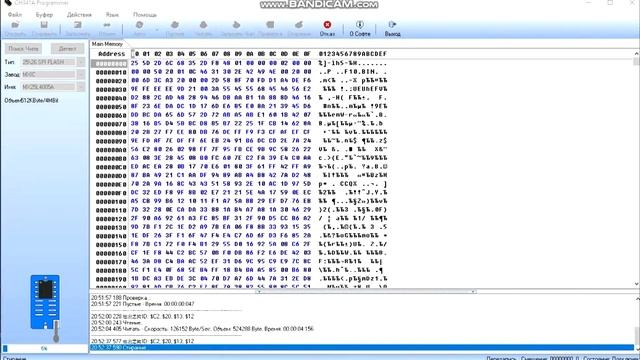The image size is (640, 360).
Task: Click the blue CH341A programmer device picture
Action: click(45, 302)
